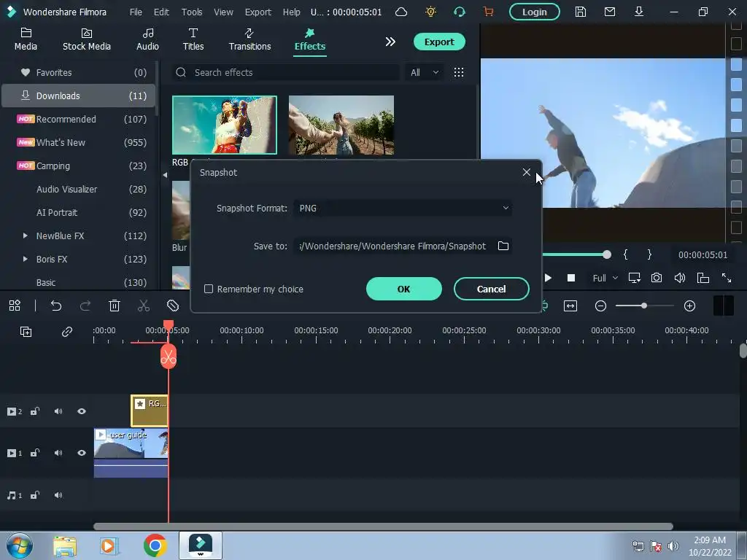
Task: Click the delete trash icon in timeline toolbar
Action: (x=115, y=306)
